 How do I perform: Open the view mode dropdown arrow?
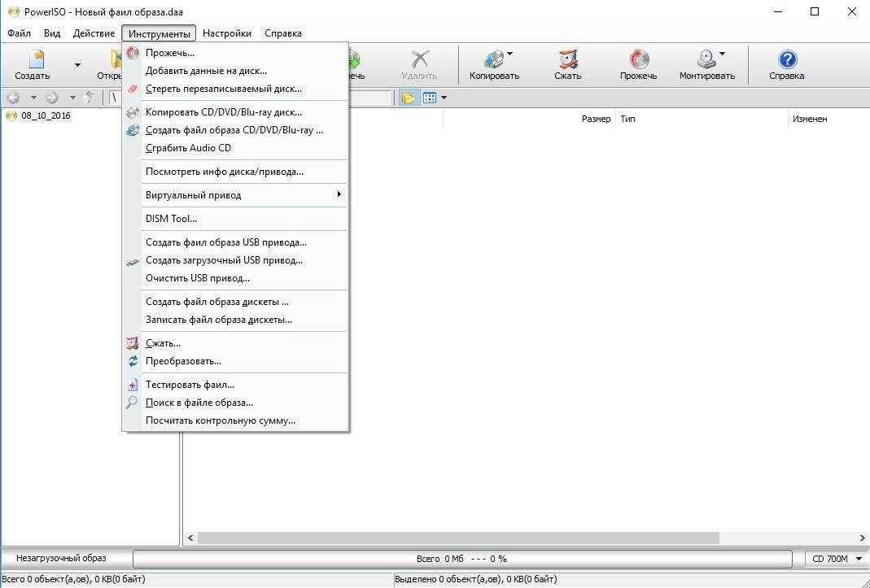point(444,98)
